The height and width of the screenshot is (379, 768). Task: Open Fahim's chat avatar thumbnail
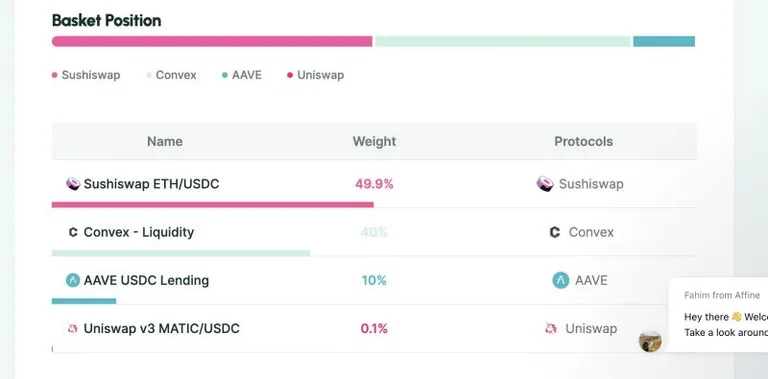click(x=650, y=341)
